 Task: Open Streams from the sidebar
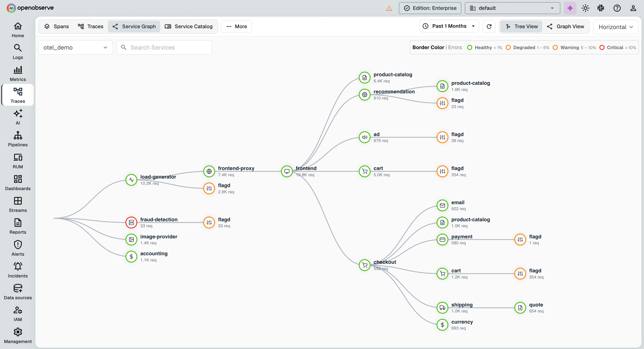coord(18,204)
